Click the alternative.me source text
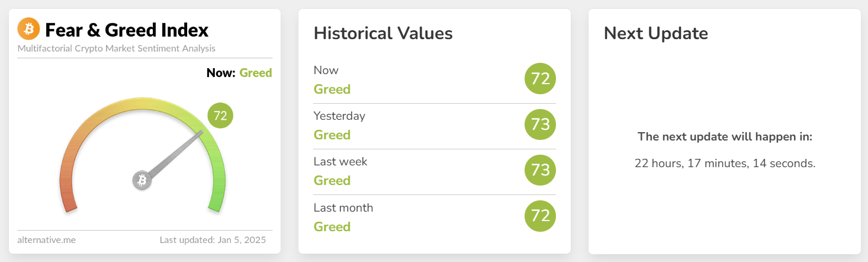This screenshot has height=262, width=868. [x=47, y=240]
